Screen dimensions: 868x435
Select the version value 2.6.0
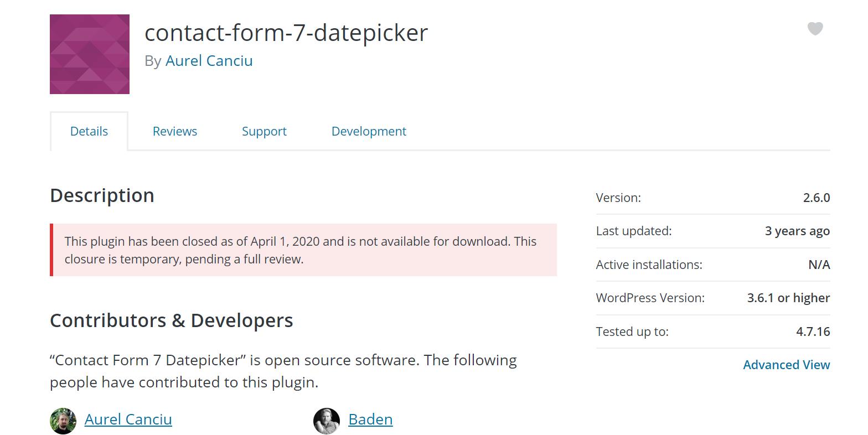click(x=817, y=198)
